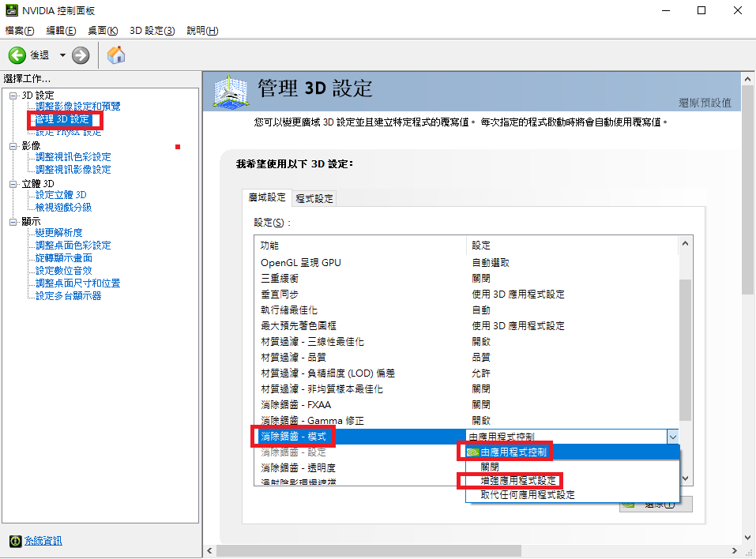Click 還原預設值 in the header
This screenshot has height=559, width=756.
(705, 103)
